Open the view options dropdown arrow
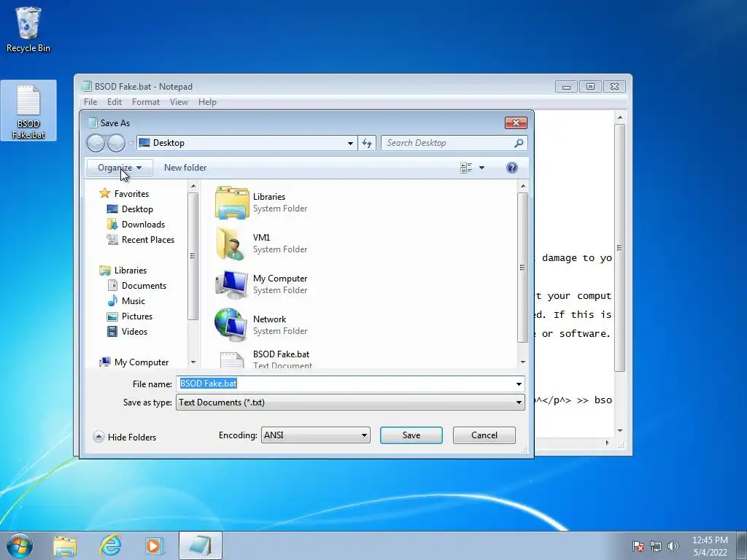 481,168
